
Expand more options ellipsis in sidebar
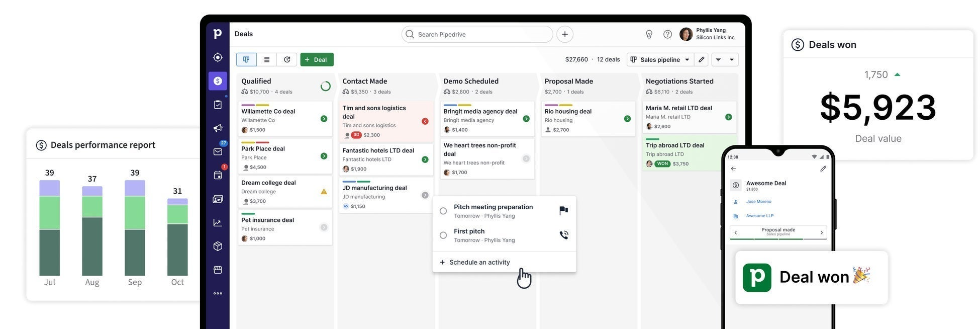(218, 294)
